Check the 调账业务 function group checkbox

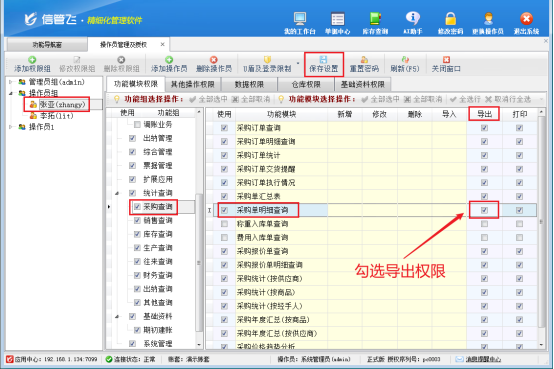[x=137, y=124]
